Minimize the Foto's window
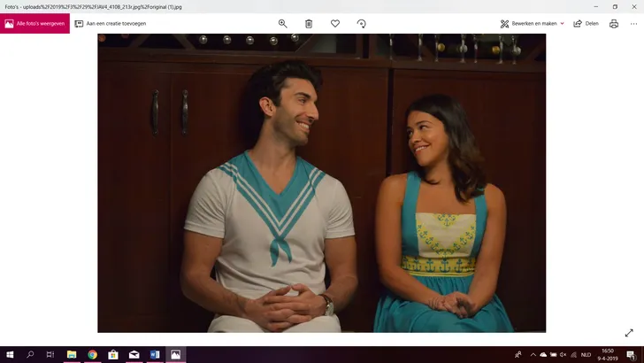Viewport: 644px width, 363px height. tap(596, 6)
